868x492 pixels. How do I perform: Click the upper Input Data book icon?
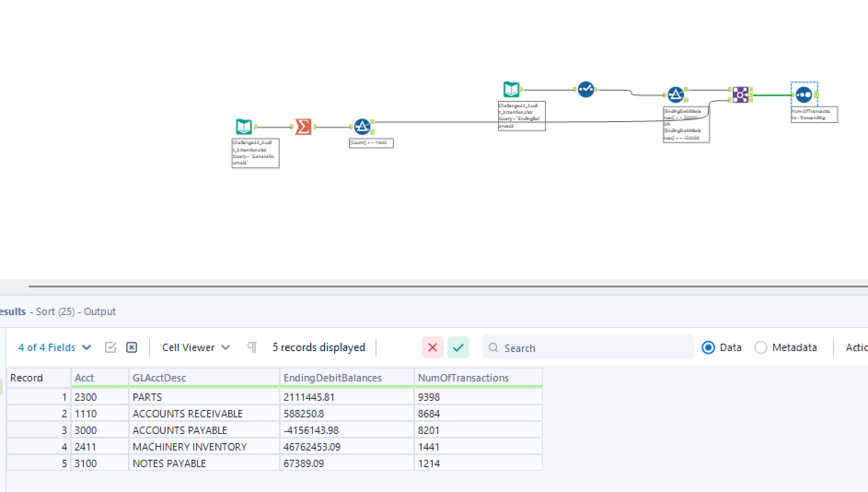coord(511,89)
